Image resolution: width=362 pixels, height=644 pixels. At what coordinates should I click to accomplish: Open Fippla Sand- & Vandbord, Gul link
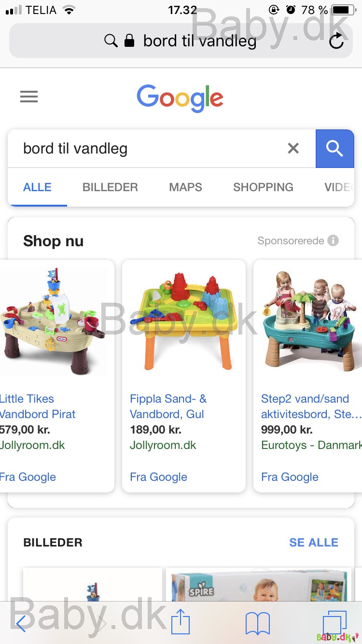click(x=168, y=406)
